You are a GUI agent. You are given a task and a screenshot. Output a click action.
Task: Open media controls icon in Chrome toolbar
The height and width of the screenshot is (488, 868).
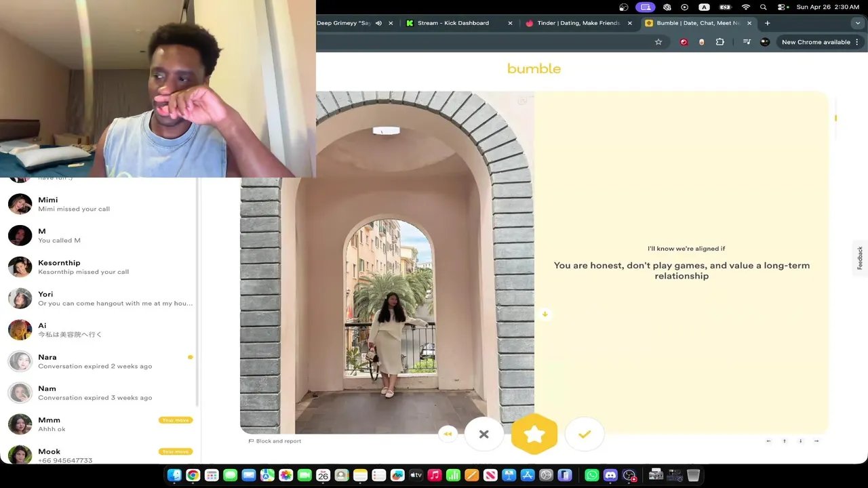coord(747,42)
